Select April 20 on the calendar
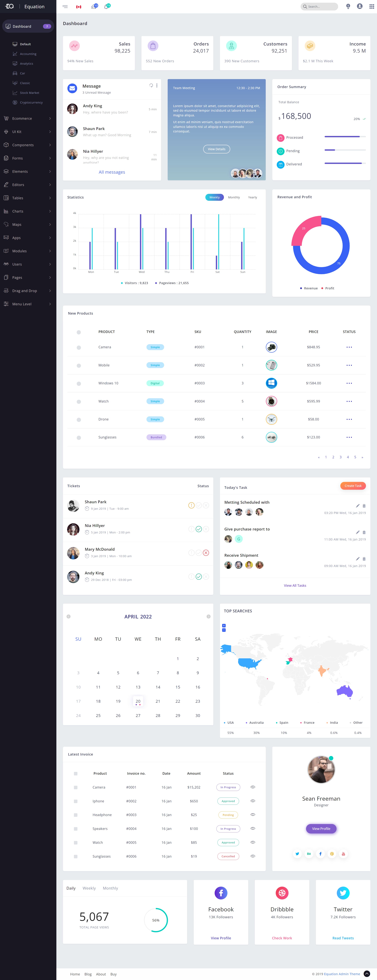The height and width of the screenshot is (980, 377). click(138, 701)
